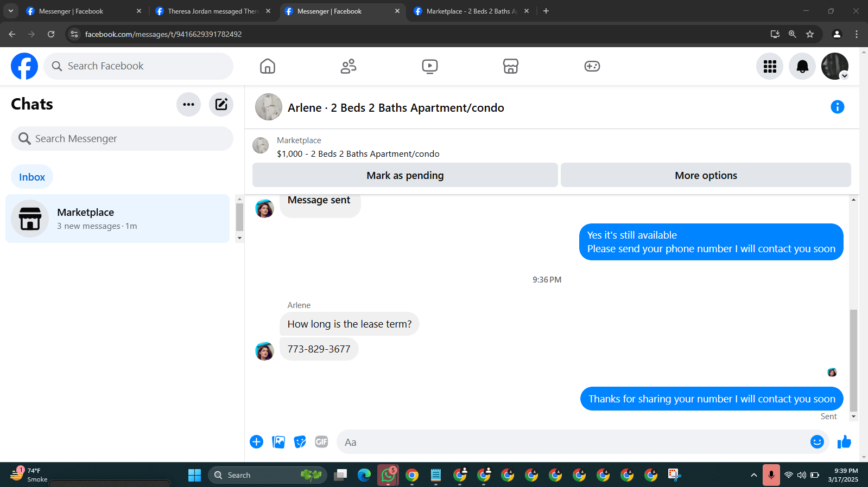Select the Inbox filter
868x487 pixels.
32,177
